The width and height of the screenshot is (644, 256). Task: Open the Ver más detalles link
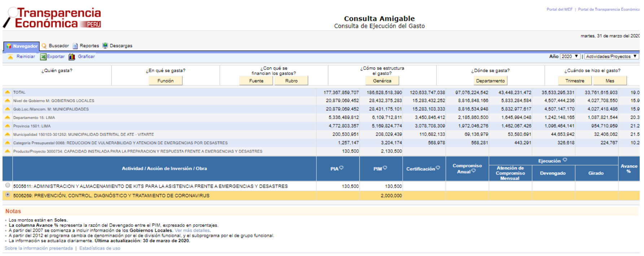192,230
